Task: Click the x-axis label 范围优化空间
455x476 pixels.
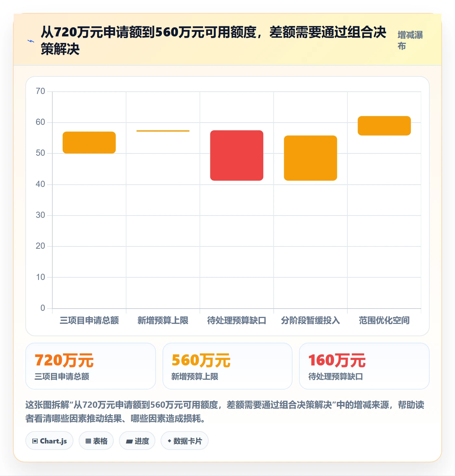Action: click(x=384, y=321)
